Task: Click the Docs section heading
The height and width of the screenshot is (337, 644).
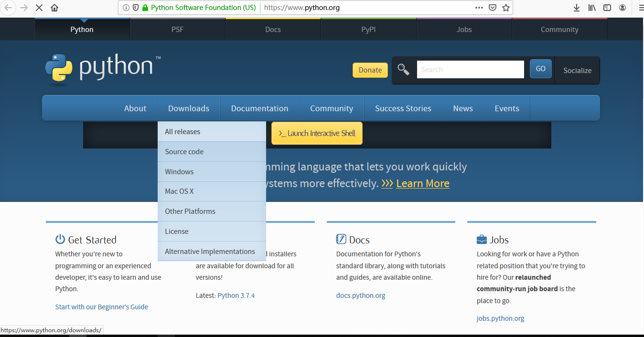Action: click(359, 240)
